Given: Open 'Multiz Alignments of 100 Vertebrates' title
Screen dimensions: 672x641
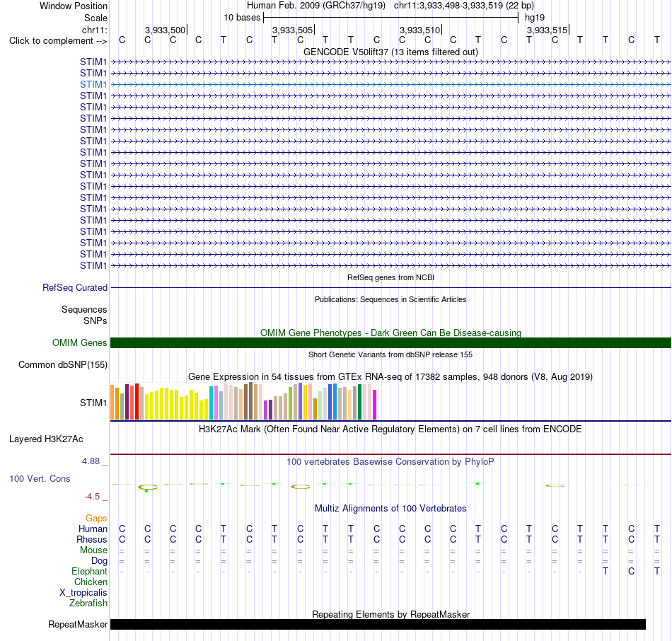Looking at the screenshot, I should pos(390,509).
